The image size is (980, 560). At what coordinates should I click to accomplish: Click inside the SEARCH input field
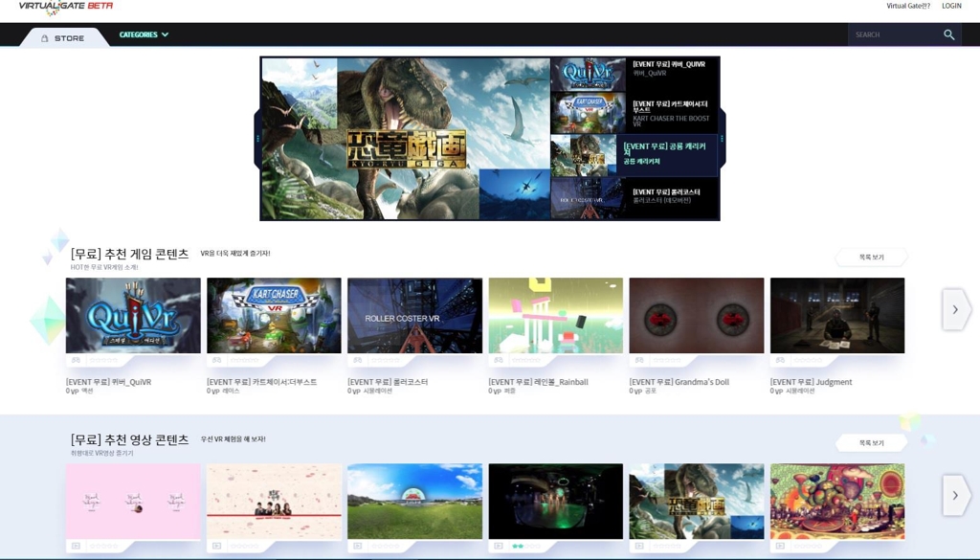point(894,35)
